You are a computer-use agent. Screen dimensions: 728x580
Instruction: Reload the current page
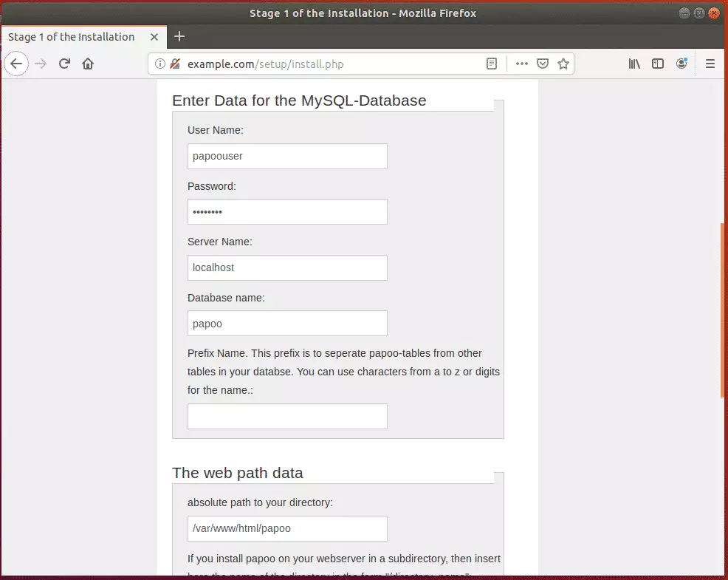(x=64, y=64)
